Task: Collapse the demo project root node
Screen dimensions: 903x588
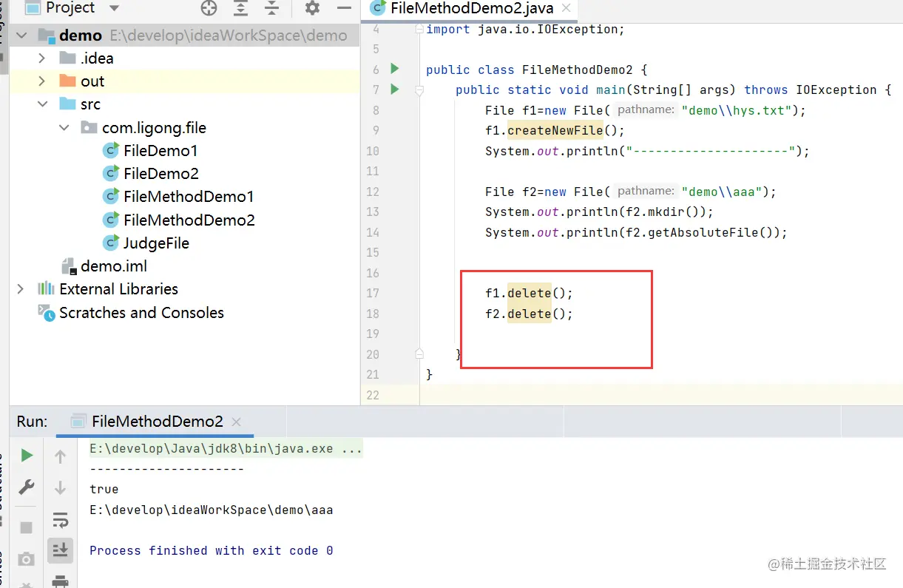Action: pyautogui.click(x=21, y=36)
